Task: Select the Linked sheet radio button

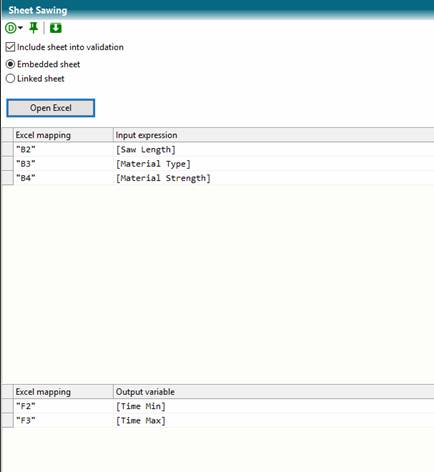Action: coord(10,79)
